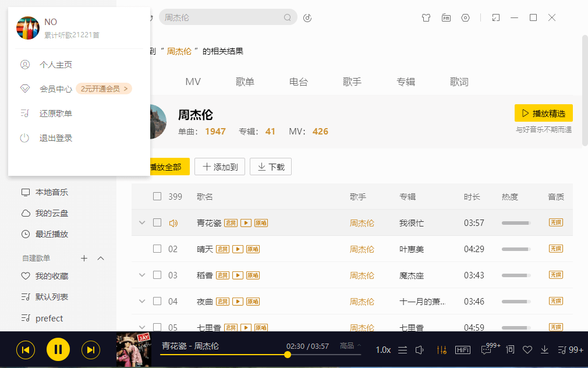Switch to mini-player mode icon

coord(495,17)
